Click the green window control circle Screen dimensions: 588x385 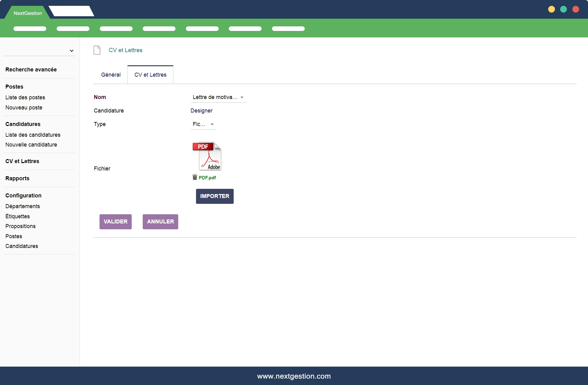pyautogui.click(x=563, y=9)
